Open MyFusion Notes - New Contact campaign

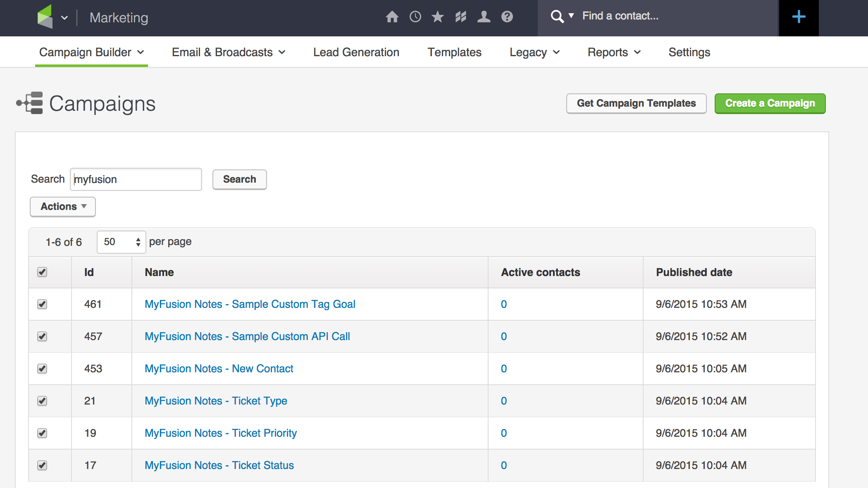pos(219,369)
